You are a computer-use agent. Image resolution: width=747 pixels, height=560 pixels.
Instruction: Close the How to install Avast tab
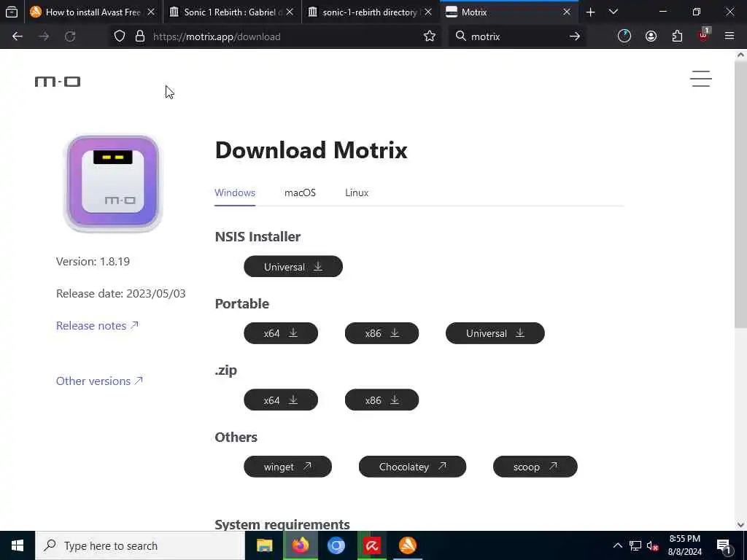151,12
